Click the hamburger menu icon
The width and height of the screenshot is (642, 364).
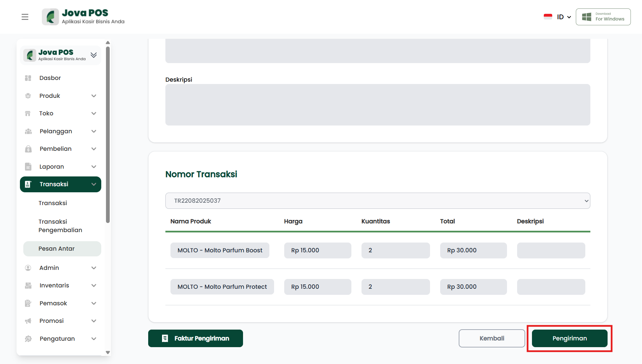(25, 17)
